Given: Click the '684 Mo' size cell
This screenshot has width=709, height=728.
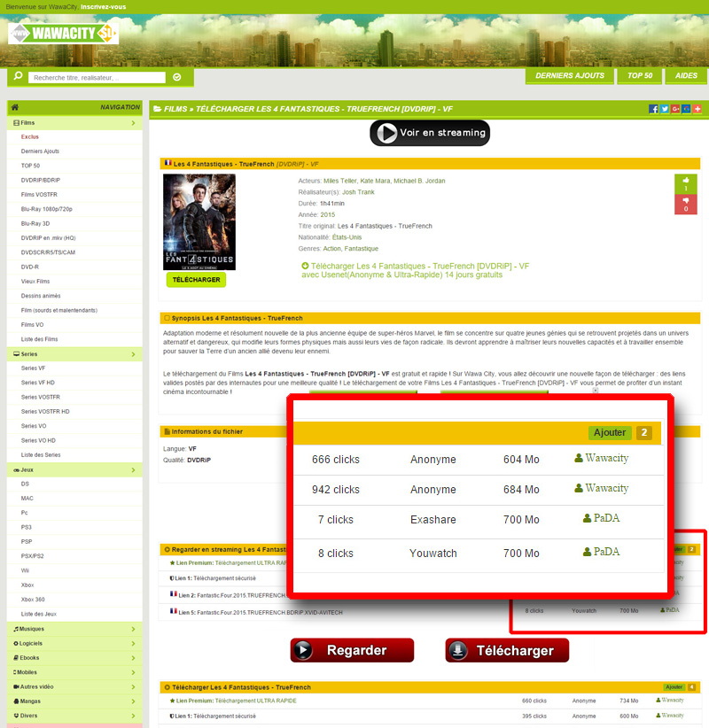Looking at the screenshot, I should [x=521, y=490].
